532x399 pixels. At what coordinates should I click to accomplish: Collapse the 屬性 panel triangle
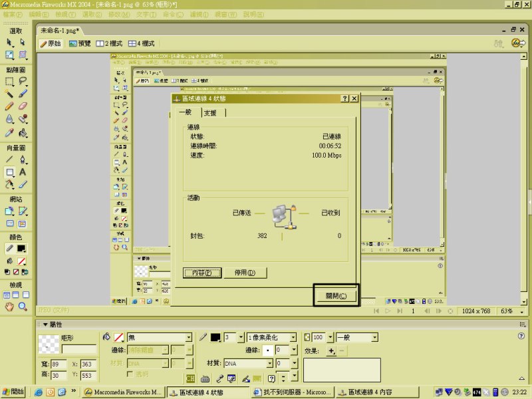coord(45,325)
